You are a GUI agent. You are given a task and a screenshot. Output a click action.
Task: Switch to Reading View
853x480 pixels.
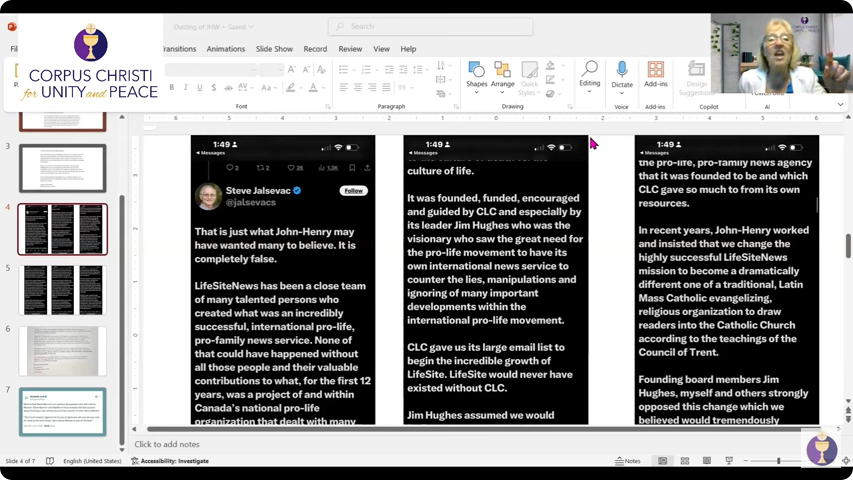coord(707,460)
